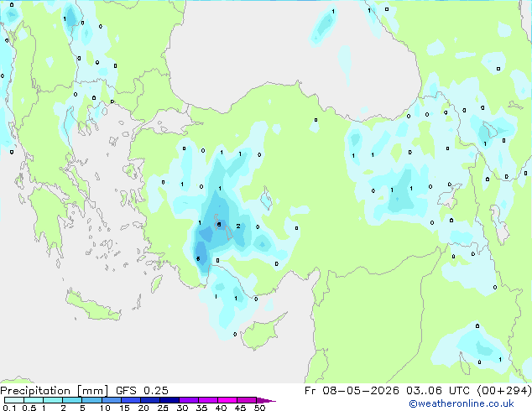Select the 35–40 mm violet legend swatch

tap(207, 400)
